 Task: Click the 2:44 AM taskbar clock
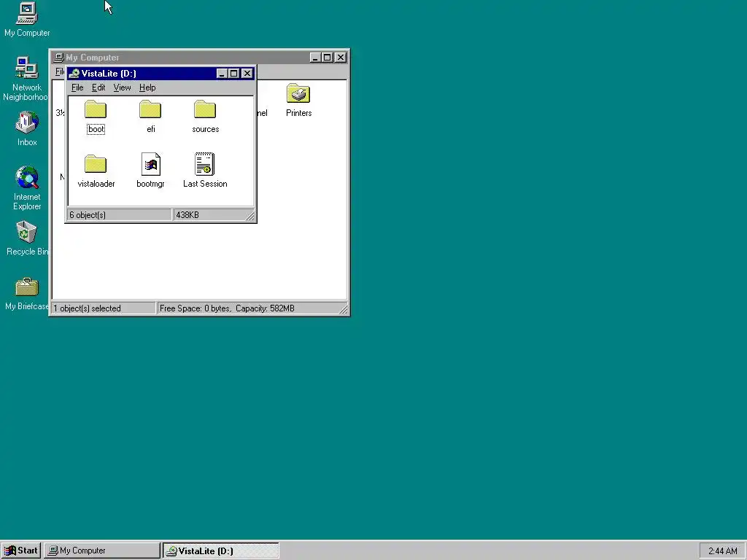[722, 551]
